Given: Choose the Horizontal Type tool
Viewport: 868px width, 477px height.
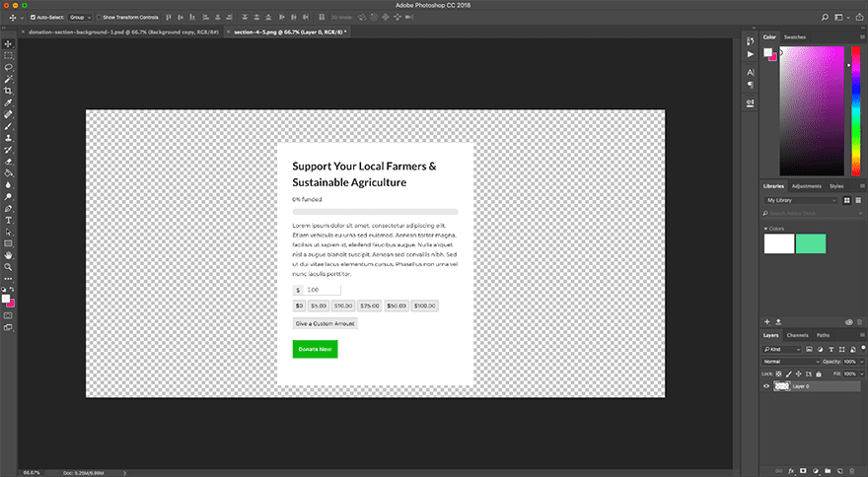Looking at the screenshot, I should pyautogui.click(x=8, y=220).
